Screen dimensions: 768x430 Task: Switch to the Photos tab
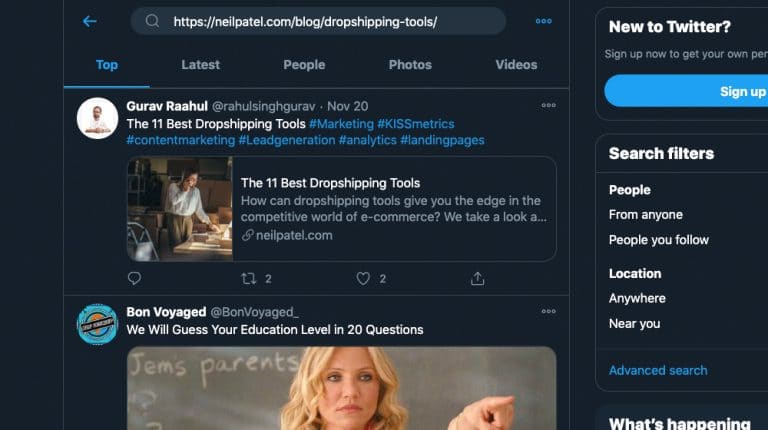[x=410, y=65]
